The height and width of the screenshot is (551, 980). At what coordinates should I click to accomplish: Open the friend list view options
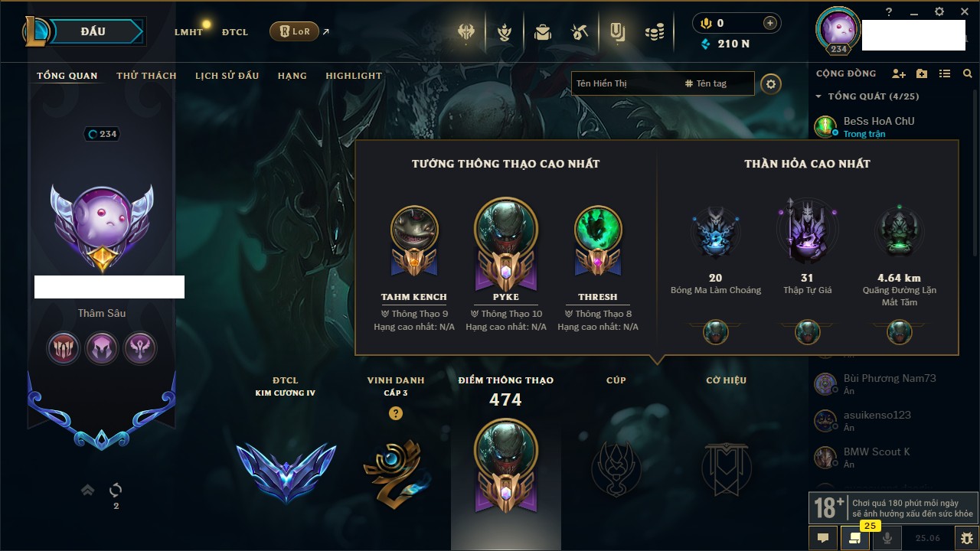(945, 73)
